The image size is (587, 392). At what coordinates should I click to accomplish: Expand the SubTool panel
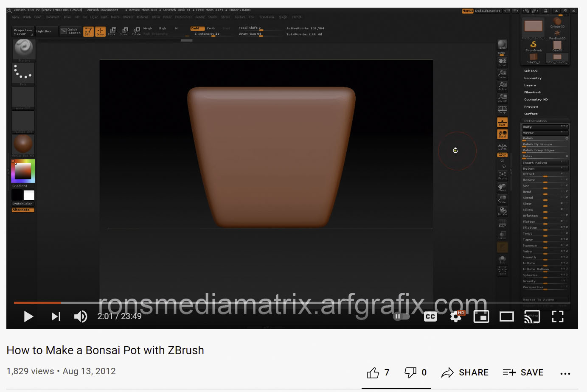pos(531,71)
